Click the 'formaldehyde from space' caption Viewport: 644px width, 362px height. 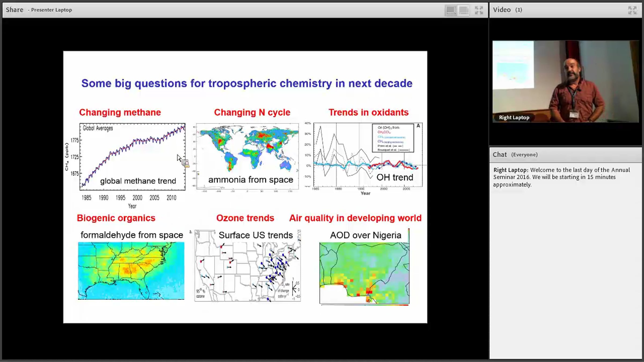[x=132, y=235]
